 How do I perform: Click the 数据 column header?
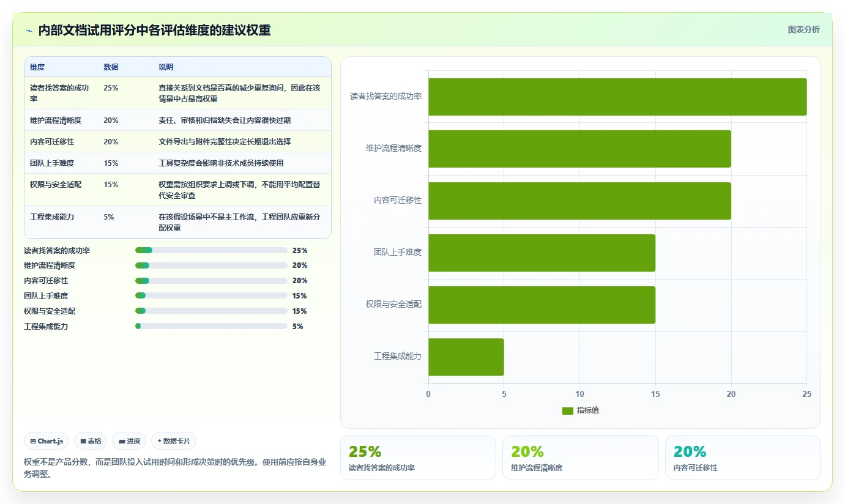pyautogui.click(x=111, y=67)
